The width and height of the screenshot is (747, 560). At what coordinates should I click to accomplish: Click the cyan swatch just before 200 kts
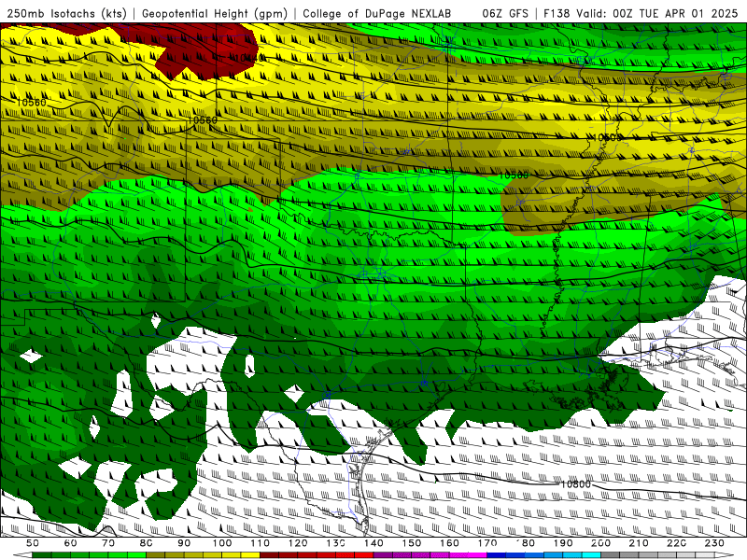tap(591, 555)
